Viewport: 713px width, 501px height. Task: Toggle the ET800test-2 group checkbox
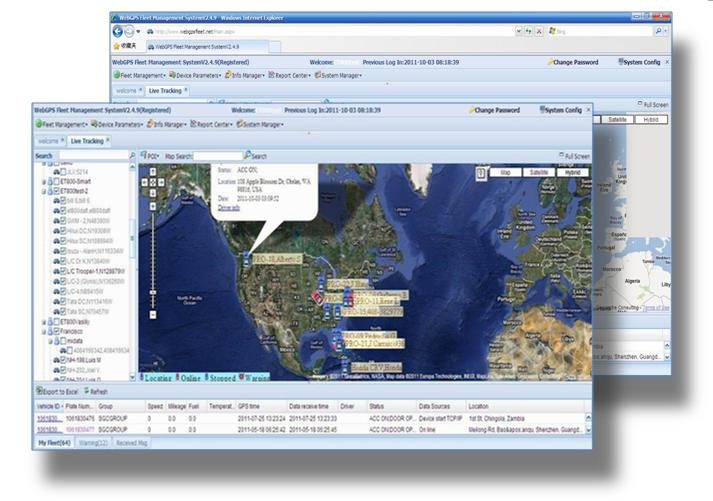(57, 191)
